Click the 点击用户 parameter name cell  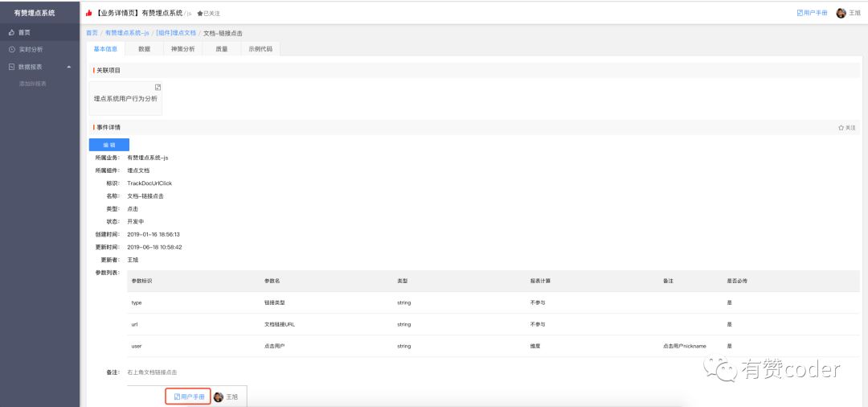(275, 346)
